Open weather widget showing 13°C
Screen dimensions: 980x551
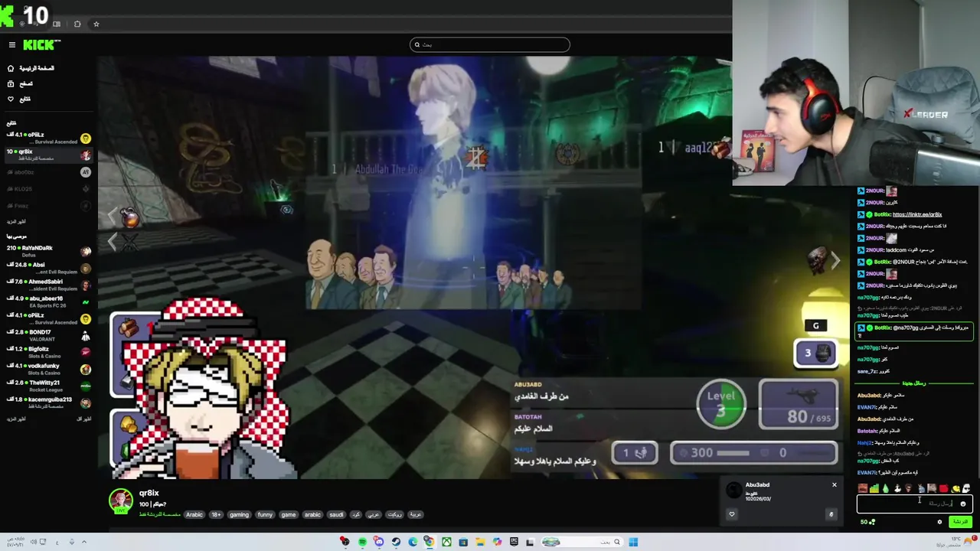955,542
